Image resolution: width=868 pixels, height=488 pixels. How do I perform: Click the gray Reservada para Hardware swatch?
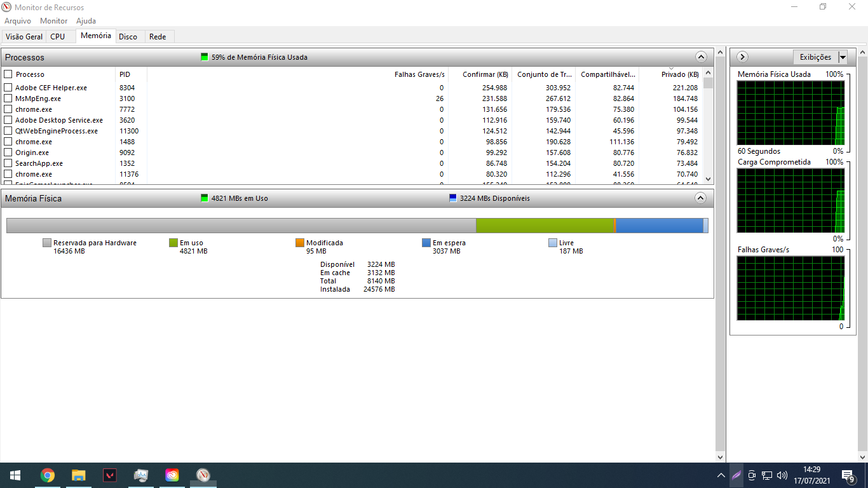point(46,243)
